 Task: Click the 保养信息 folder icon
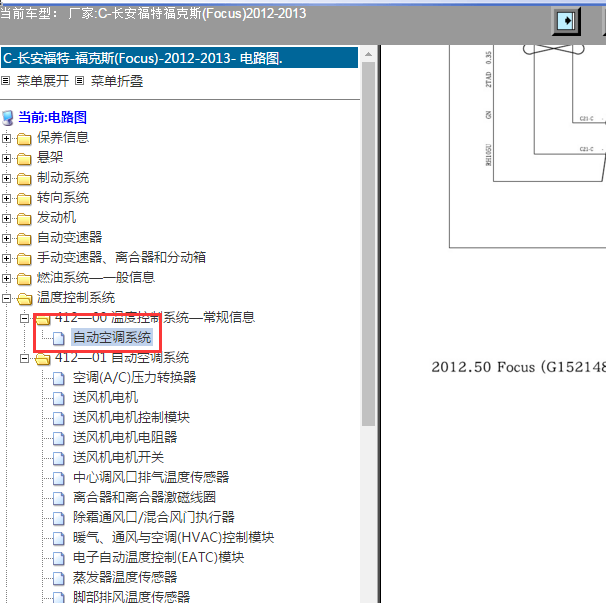click(24, 138)
